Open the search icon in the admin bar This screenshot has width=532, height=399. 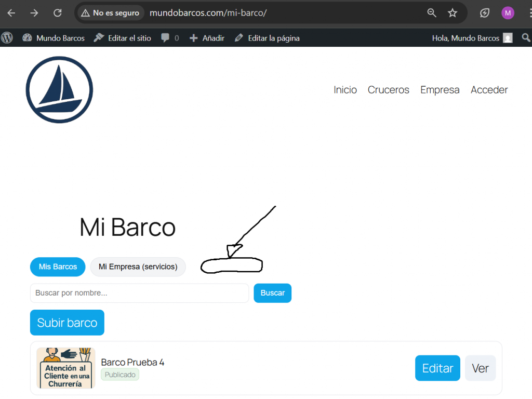coord(526,37)
